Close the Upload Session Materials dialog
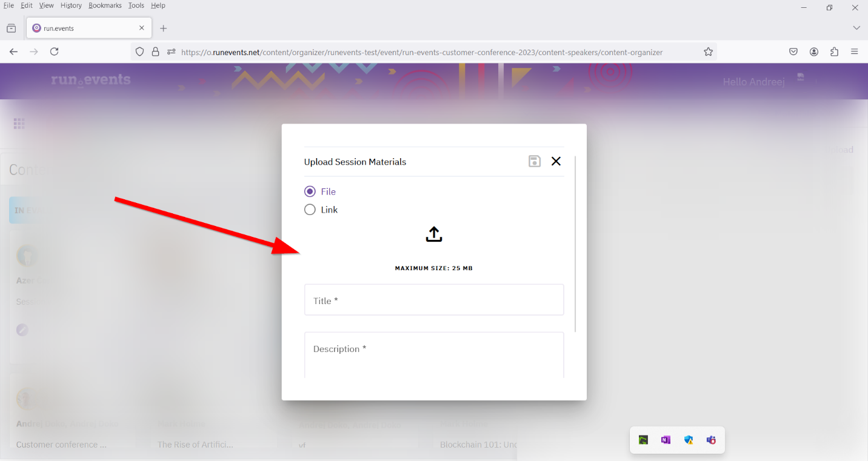The image size is (868, 461). [556, 161]
